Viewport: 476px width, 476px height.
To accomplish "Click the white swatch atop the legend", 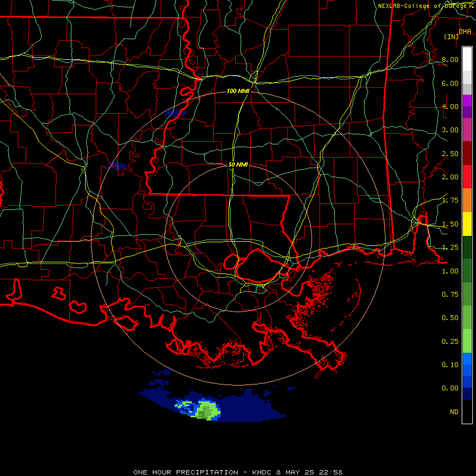I will (467, 59).
